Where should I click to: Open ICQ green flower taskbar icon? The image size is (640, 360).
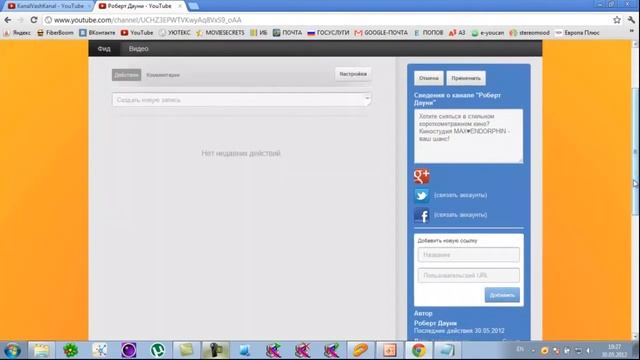point(71,350)
